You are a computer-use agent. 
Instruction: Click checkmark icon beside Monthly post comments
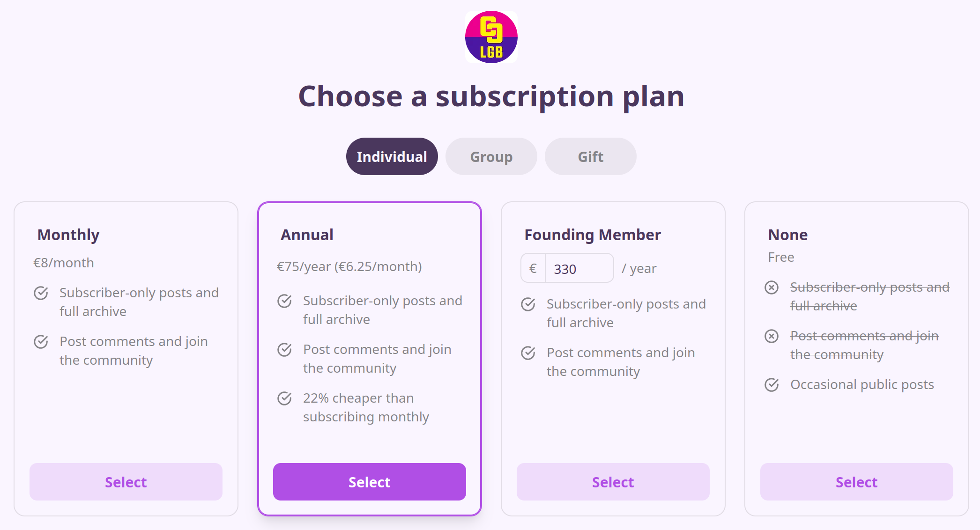[x=41, y=342]
